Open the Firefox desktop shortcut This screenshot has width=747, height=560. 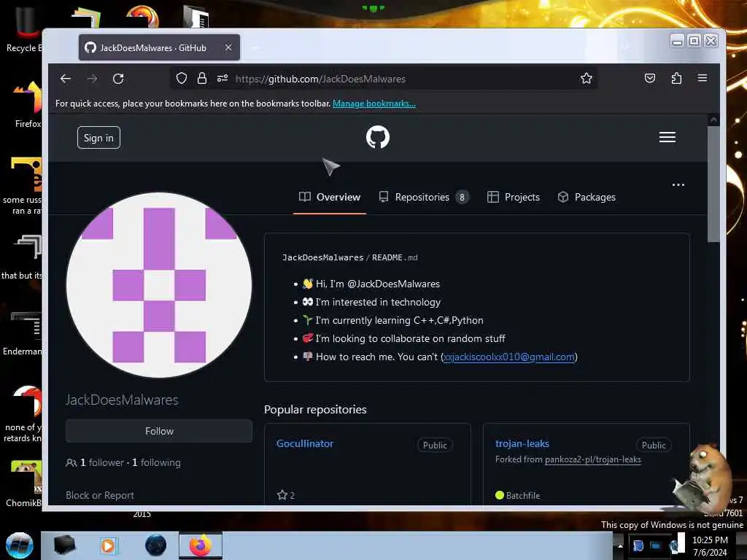click(28, 104)
